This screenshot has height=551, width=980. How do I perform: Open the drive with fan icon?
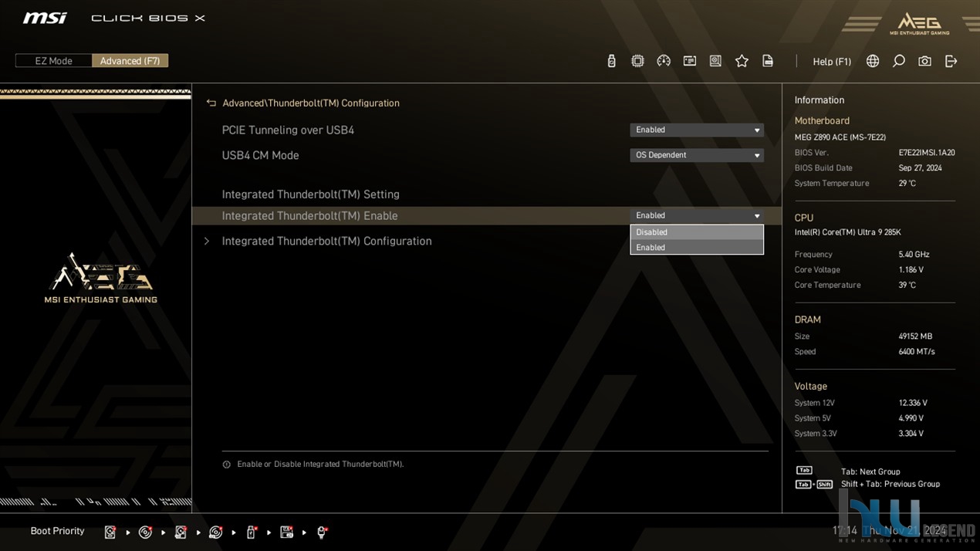pyautogui.click(x=715, y=61)
